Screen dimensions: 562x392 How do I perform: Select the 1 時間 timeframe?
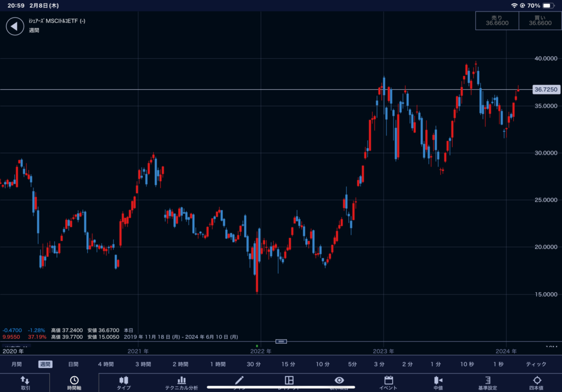point(218,364)
